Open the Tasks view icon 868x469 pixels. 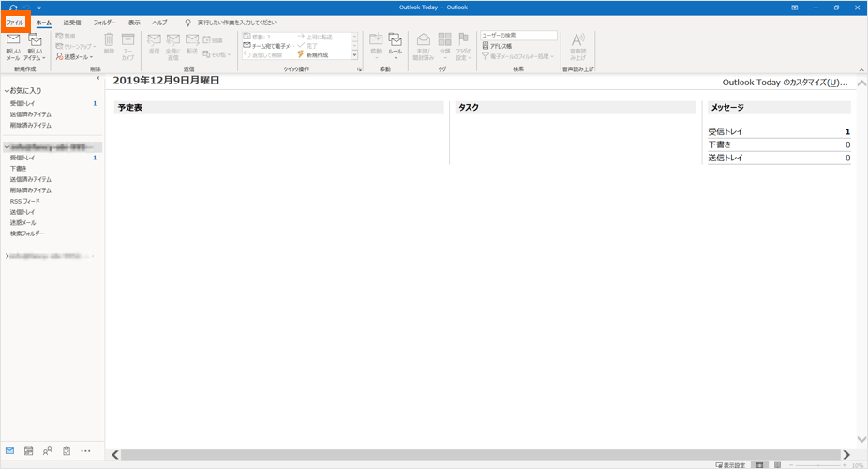tap(67, 451)
